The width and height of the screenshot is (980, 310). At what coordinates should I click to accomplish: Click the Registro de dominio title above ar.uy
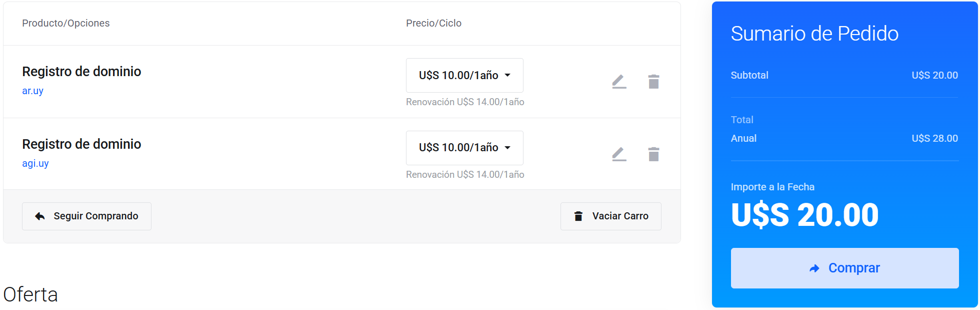[81, 72]
